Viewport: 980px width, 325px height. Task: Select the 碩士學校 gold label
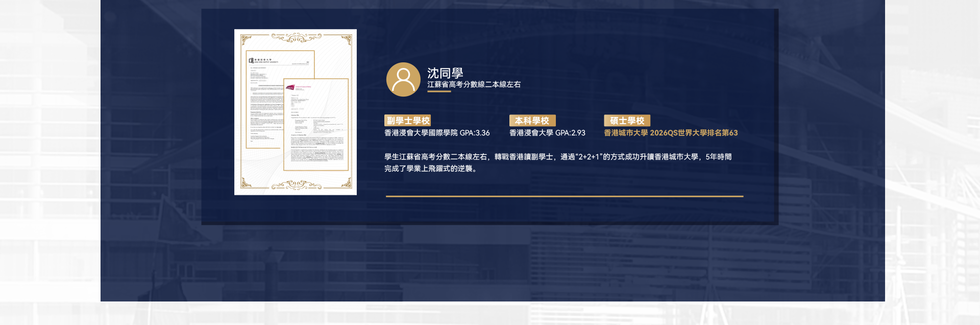(x=627, y=121)
